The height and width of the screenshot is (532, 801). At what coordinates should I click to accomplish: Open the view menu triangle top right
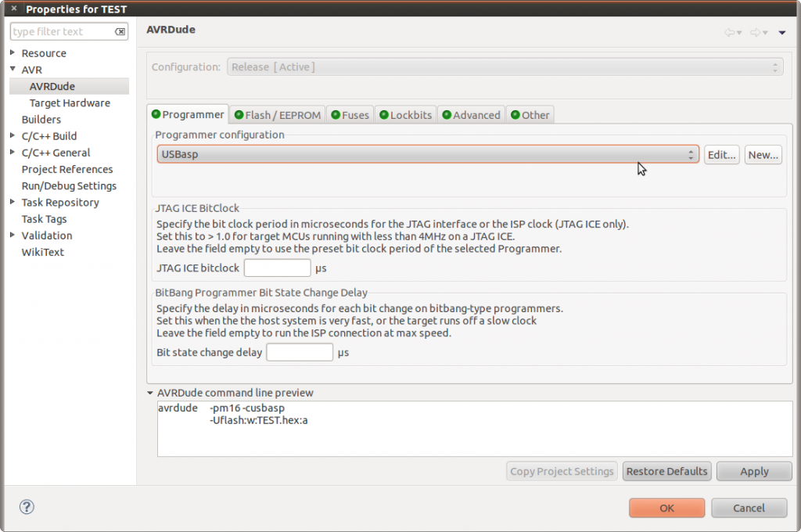pyautogui.click(x=781, y=32)
